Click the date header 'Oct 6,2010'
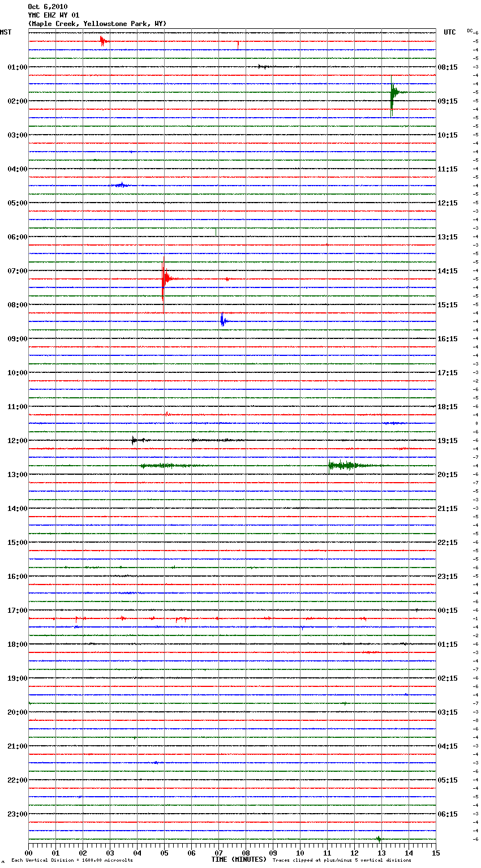The height and width of the screenshot is (868, 481). click(x=48, y=7)
